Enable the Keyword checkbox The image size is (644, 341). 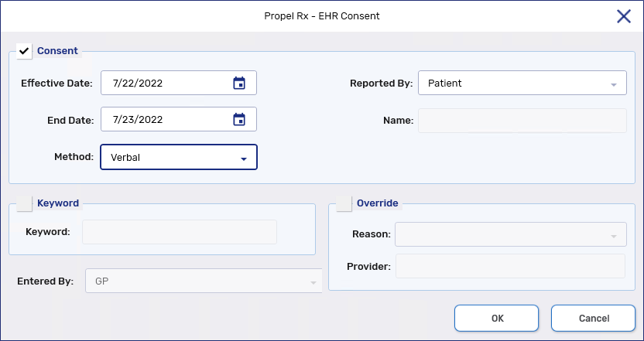point(24,203)
